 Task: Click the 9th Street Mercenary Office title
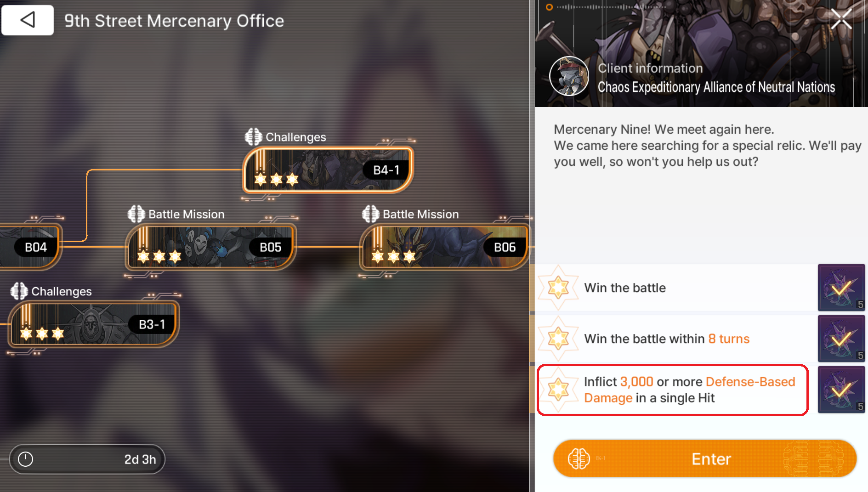174,21
